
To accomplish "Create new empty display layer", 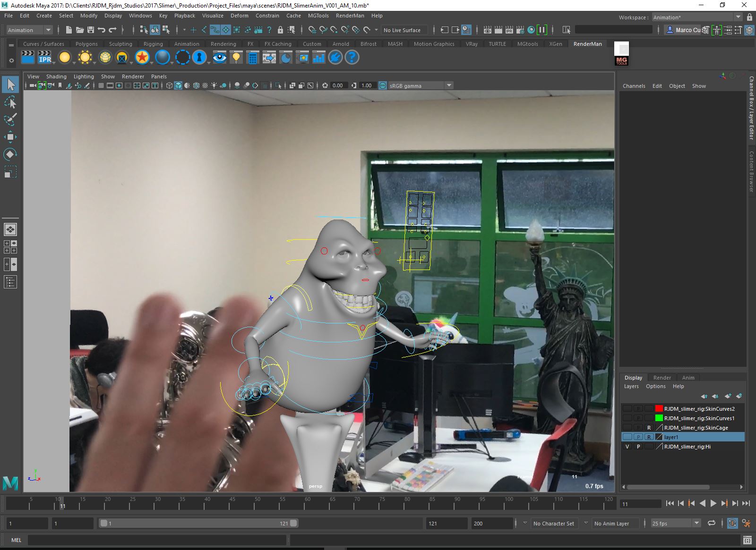I will (728, 396).
